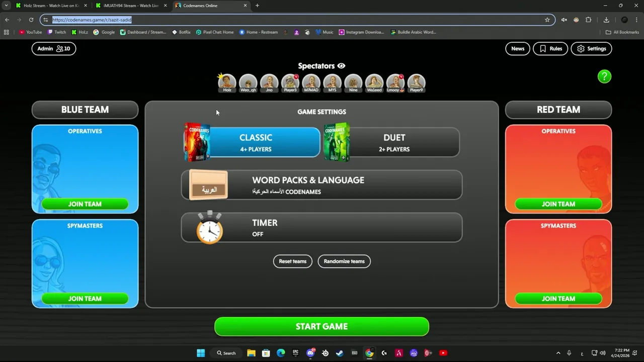Open the Instagram Downloader bookmark
This screenshot has height=362, width=644.
pyautogui.click(x=361, y=32)
